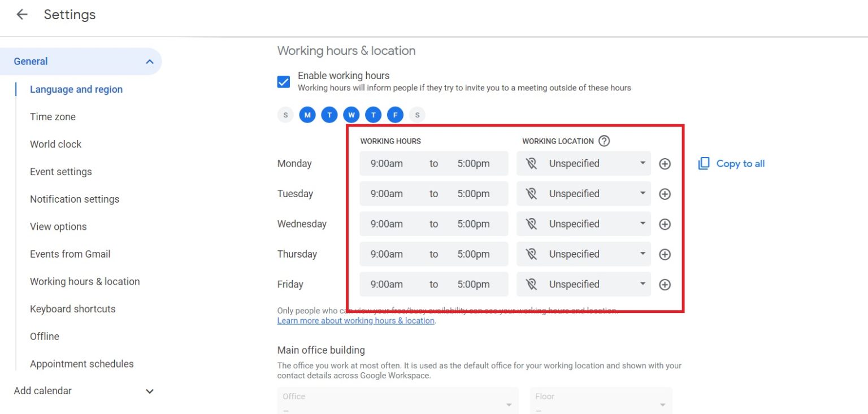The image size is (868, 414).
Task: Toggle the Sunday day circle
Action: tap(285, 115)
